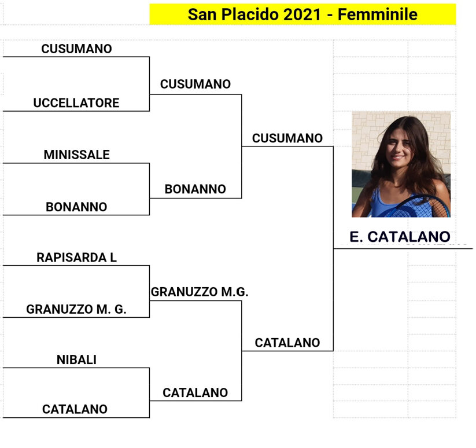Click semifinal BONANNO in second column
The height and width of the screenshot is (448, 476).
point(195,189)
